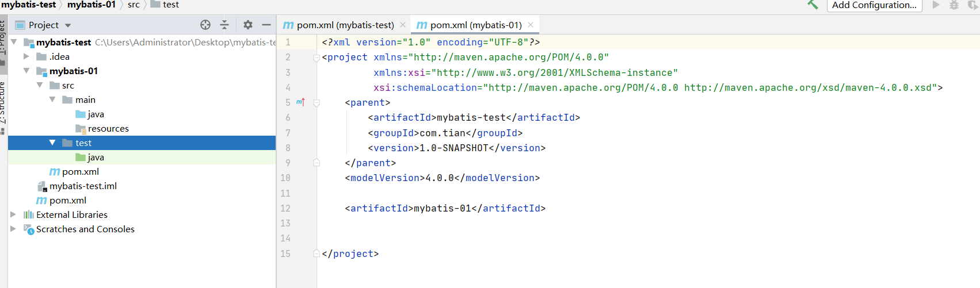Screen dimensions: 980x288
Task: Collapse all nodes in Project panel
Action: click(x=224, y=25)
